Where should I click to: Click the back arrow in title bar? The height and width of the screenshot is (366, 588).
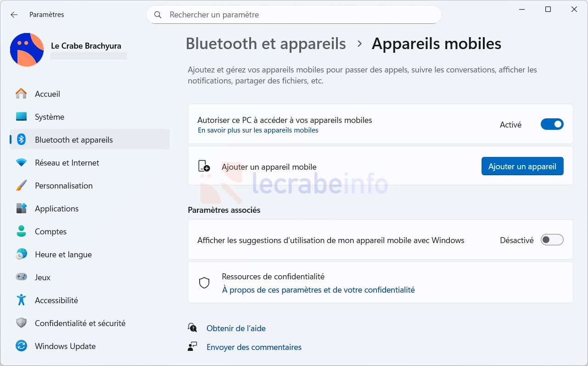pyautogui.click(x=14, y=15)
